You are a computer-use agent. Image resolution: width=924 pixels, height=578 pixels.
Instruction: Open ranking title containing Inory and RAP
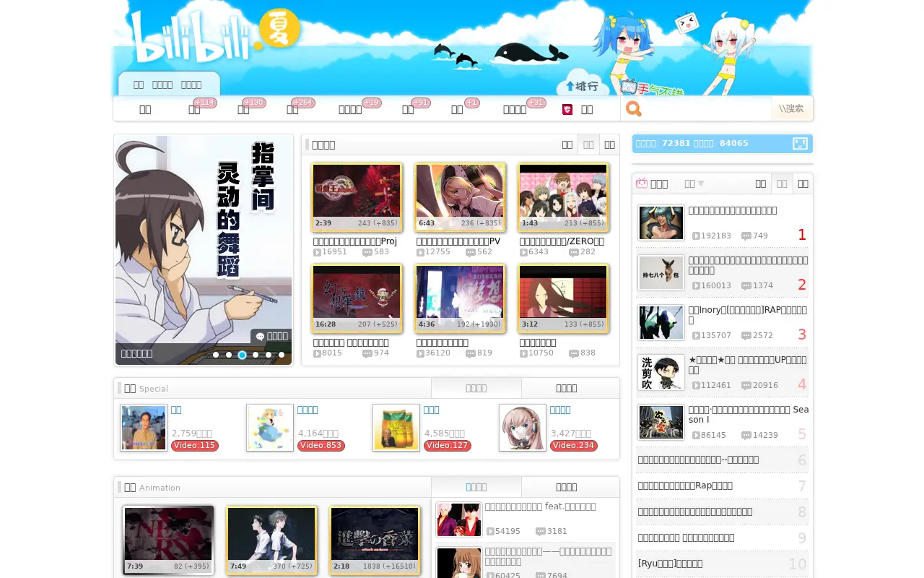[747, 314]
